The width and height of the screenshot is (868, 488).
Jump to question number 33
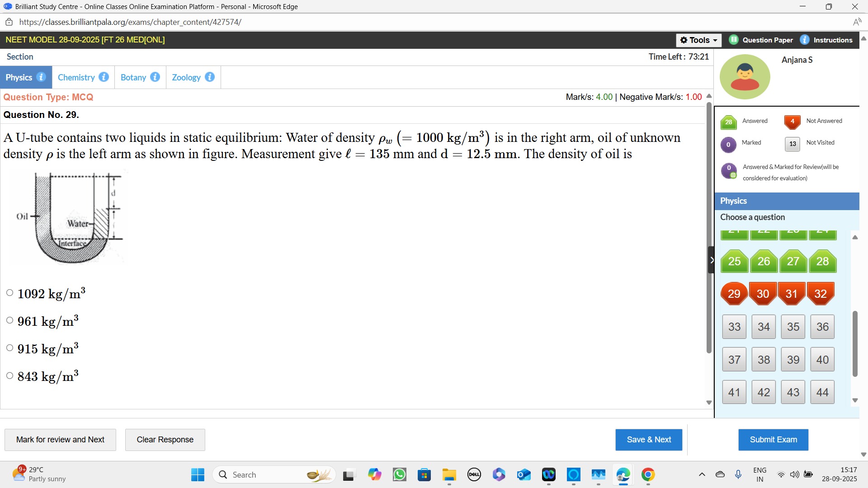(x=734, y=327)
